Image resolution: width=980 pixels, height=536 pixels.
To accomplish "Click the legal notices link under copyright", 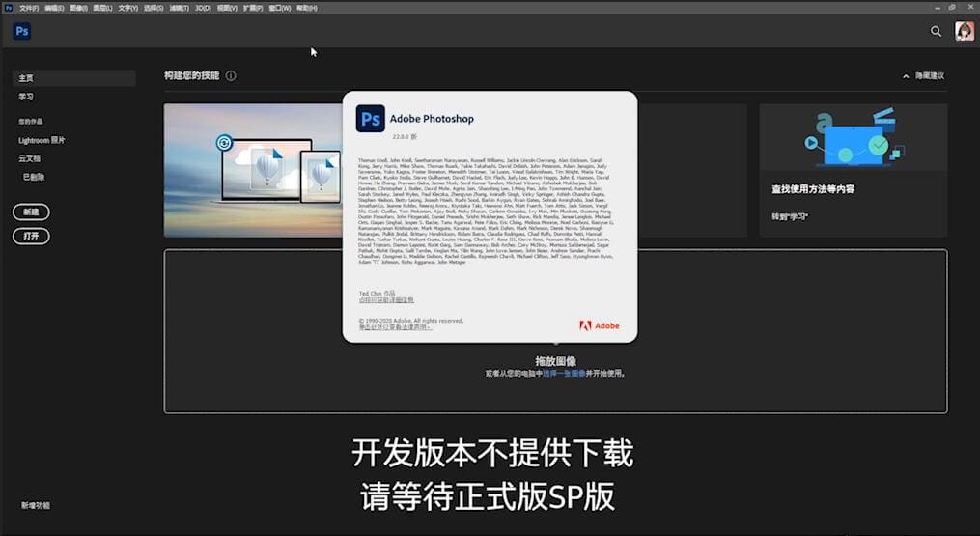I will coord(394,327).
